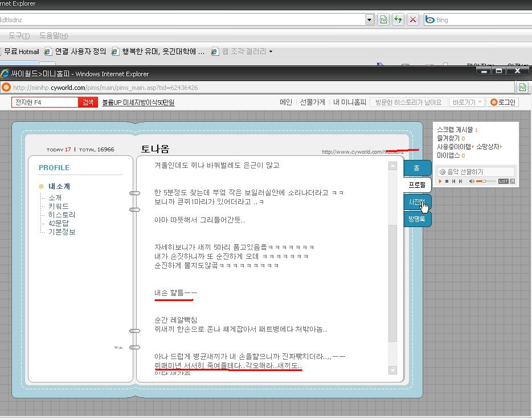Skip to the next track
The image size is (532, 420).
click(460, 182)
